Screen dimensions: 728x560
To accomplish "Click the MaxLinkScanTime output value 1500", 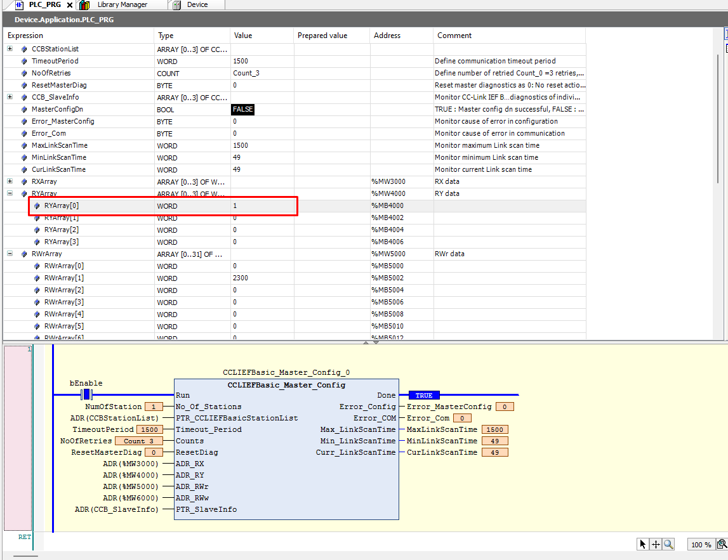I will 495,429.
